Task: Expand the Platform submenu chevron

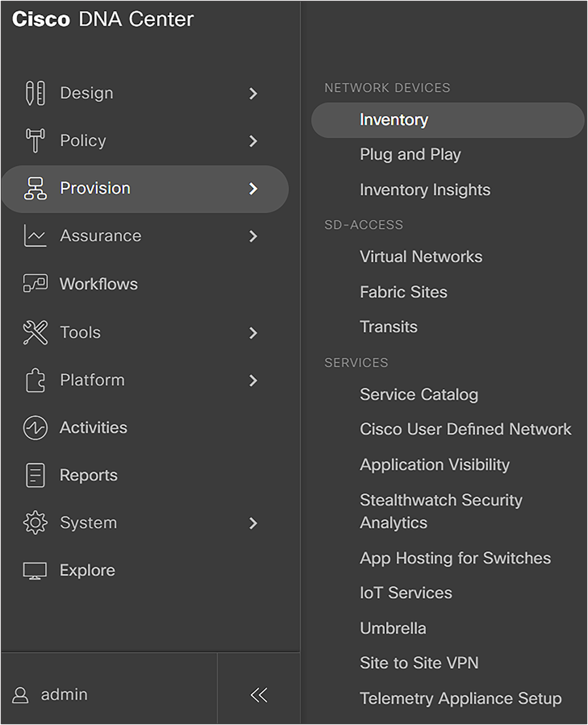Action: point(253,381)
